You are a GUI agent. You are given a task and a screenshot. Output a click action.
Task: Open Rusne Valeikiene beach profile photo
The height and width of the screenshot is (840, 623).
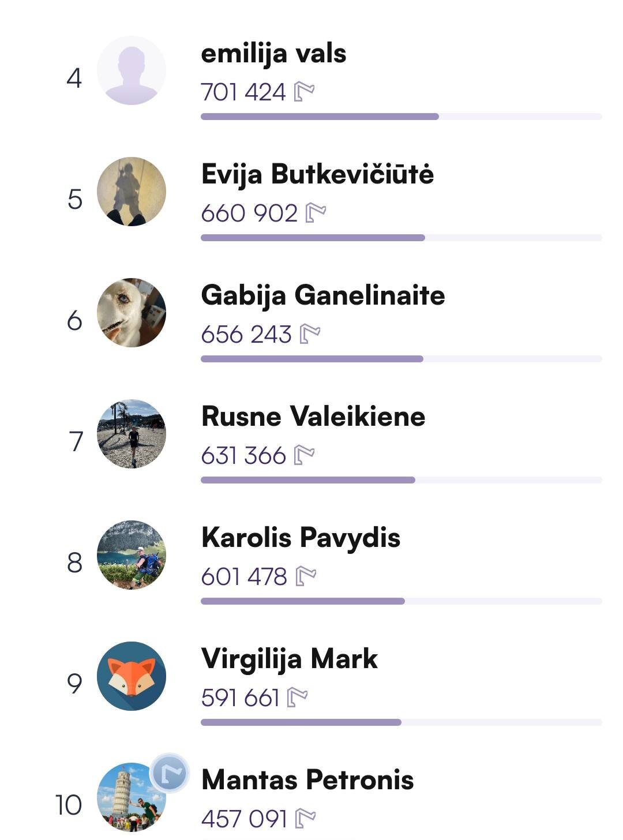pos(132,434)
